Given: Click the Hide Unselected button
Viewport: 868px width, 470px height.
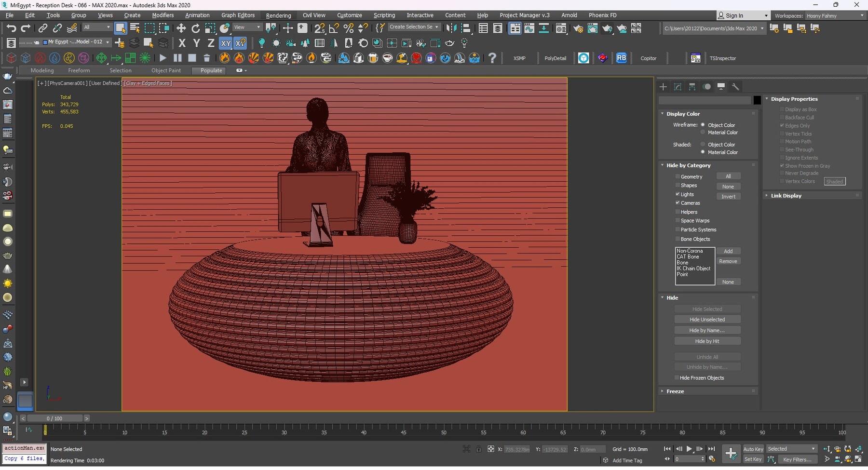Looking at the screenshot, I should tap(707, 320).
